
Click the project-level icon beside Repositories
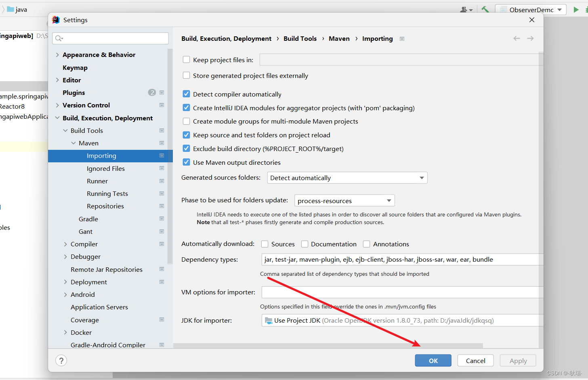(x=162, y=206)
